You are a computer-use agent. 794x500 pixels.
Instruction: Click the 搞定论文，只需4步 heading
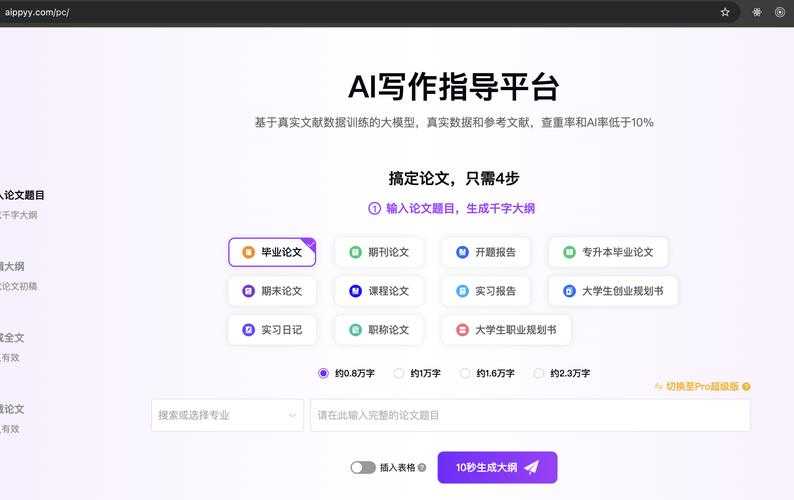point(454,178)
